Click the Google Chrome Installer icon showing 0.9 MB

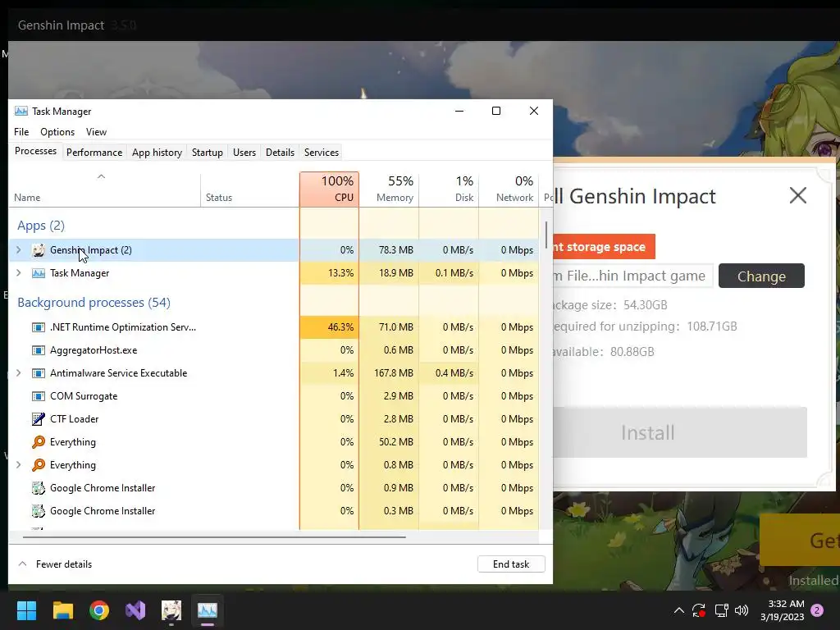38,488
